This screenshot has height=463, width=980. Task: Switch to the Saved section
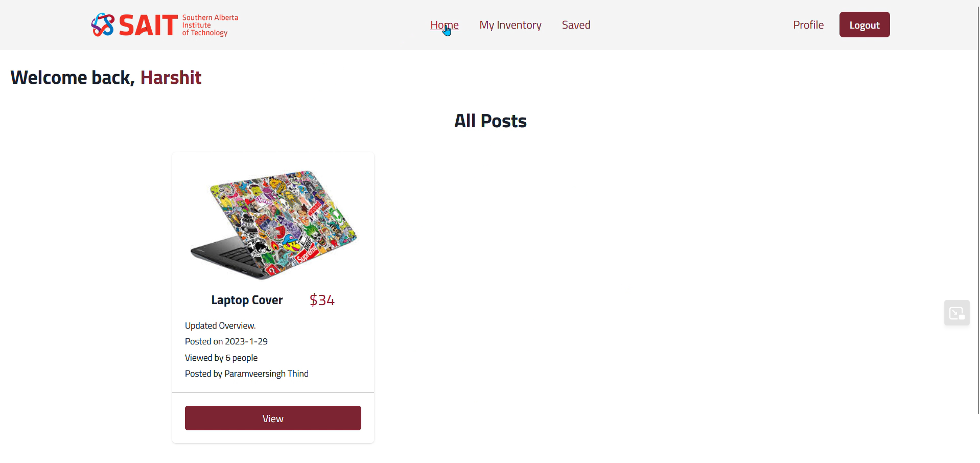click(x=576, y=25)
